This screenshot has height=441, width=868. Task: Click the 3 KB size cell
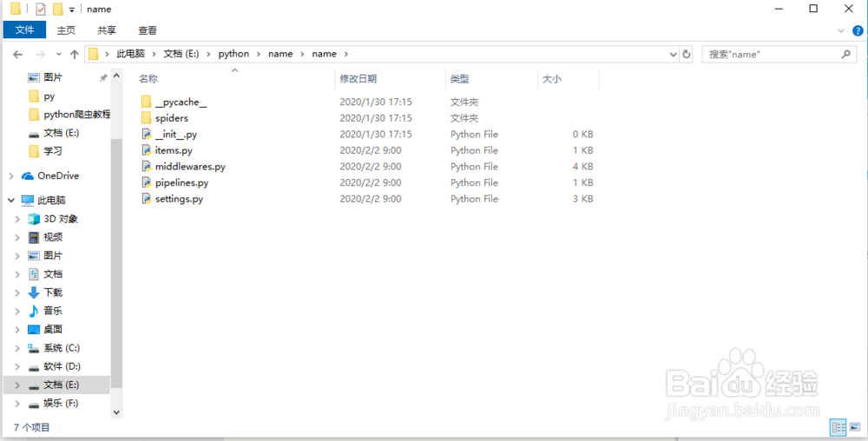click(583, 199)
